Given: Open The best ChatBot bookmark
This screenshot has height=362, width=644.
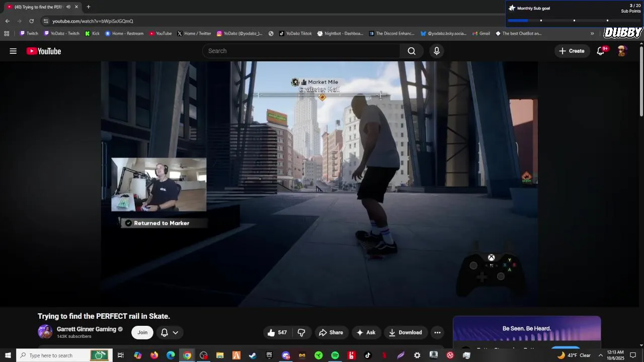Looking at the screenshot, I should pos(518,34).
